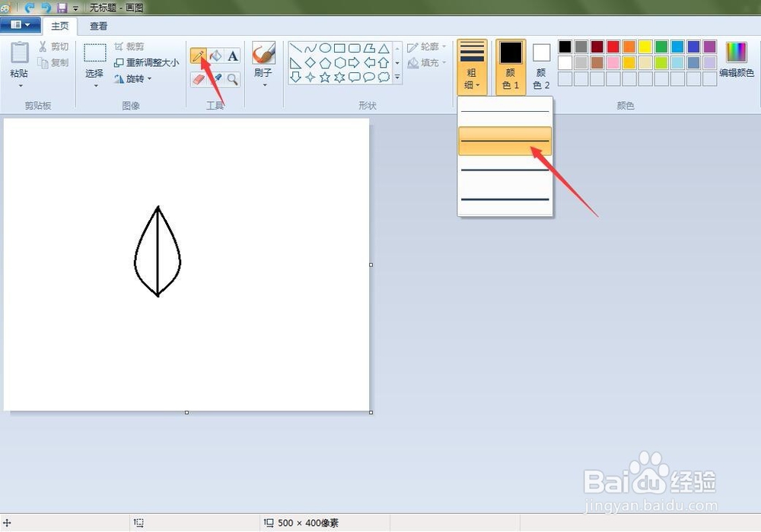Pick the yellow color swatch

(x=645, y=46)
